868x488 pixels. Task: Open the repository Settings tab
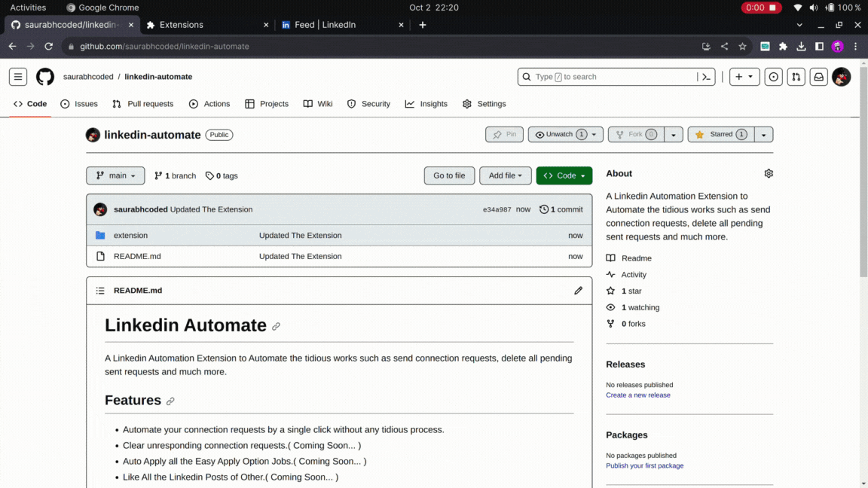(484, 104)
